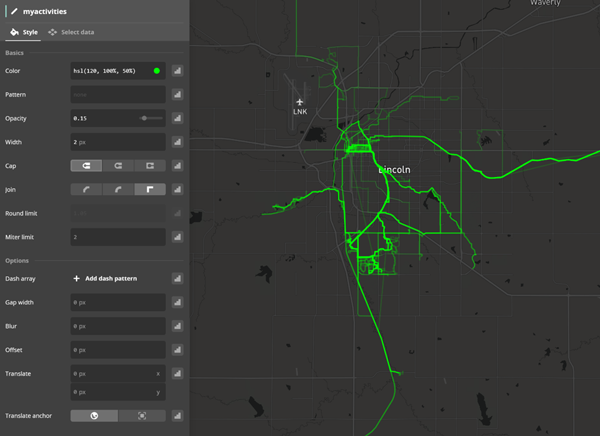The height and width of the screenshot is (436, 600).
Task: Click the green color swatch dot
Action: 157,71
